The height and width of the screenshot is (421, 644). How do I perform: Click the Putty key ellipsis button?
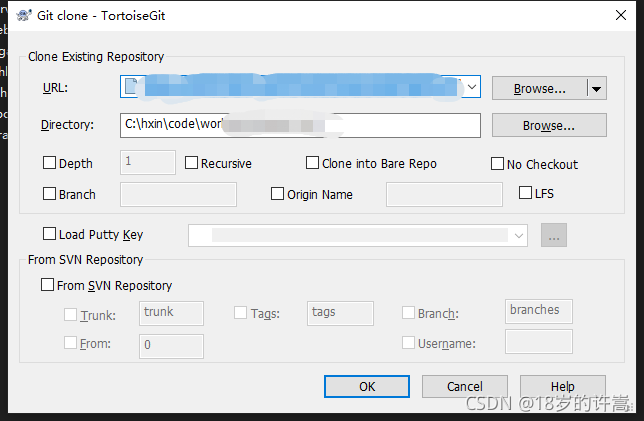(x=554, y=235)
